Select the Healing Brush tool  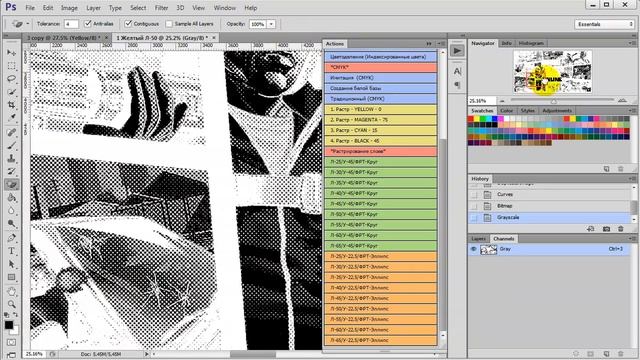click(x=11, y=132)
